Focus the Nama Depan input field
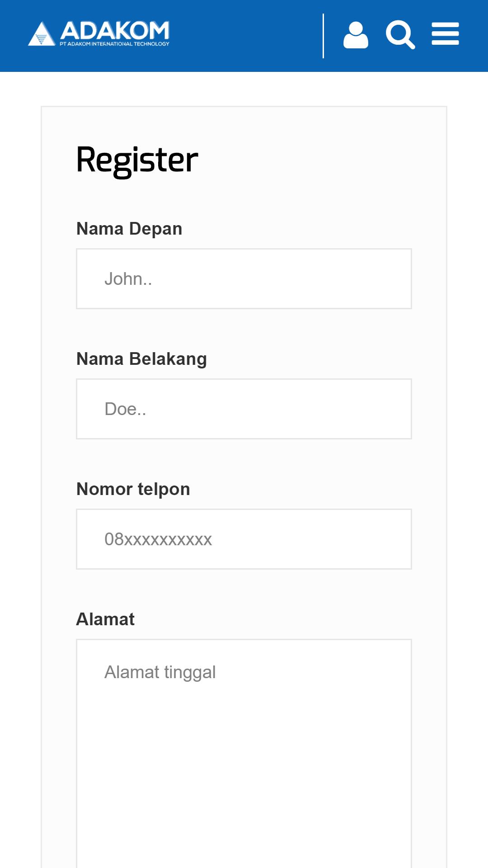488x868 pixels. pos(244,278)
